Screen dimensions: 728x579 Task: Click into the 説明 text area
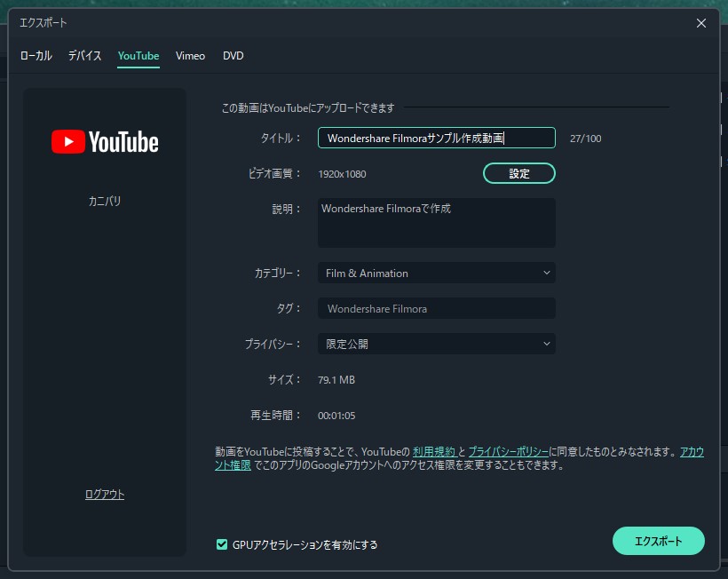pos(437,222)
